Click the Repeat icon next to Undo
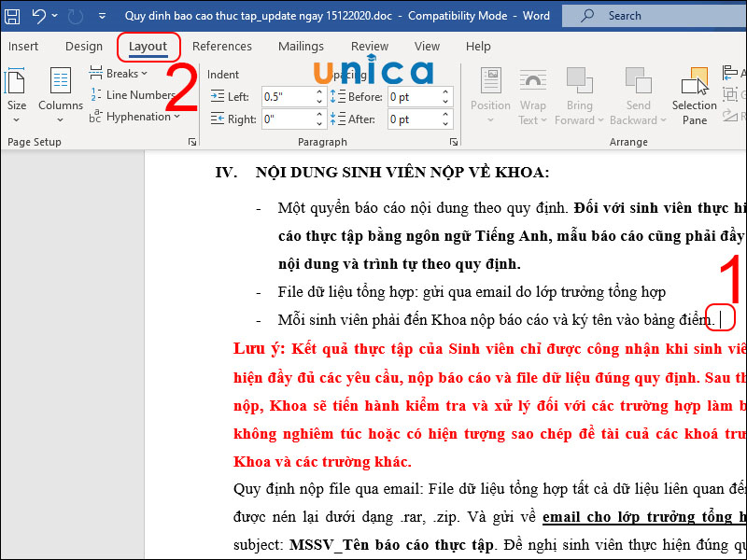This screenshot has height=560, width=747. pos(75,15)
